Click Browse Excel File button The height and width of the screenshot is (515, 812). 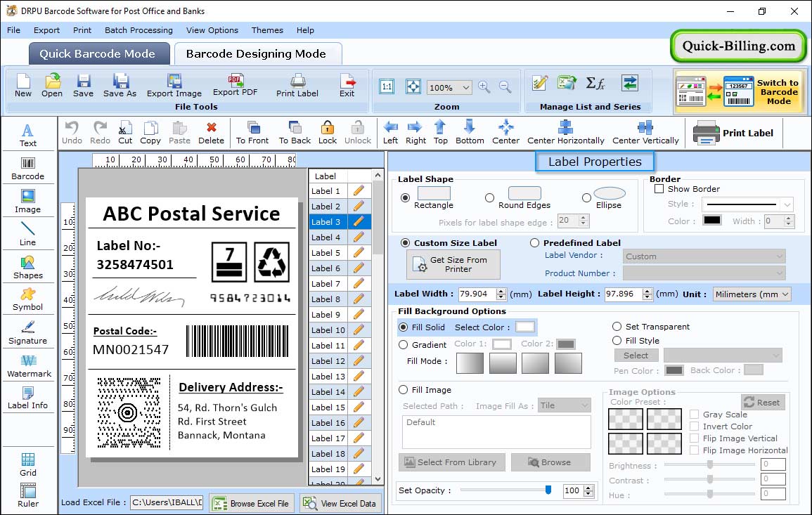click(x=252, y=503)
